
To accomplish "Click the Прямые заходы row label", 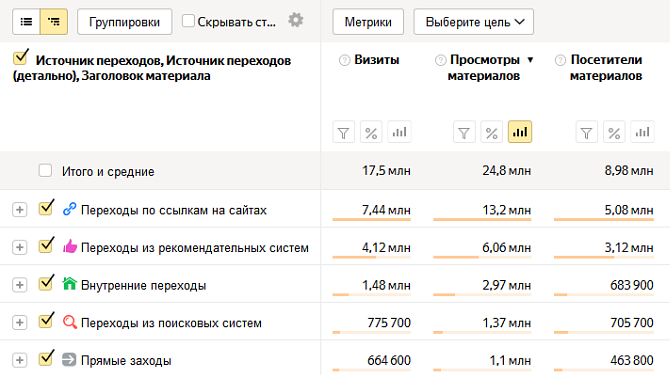I will [126, 360].
